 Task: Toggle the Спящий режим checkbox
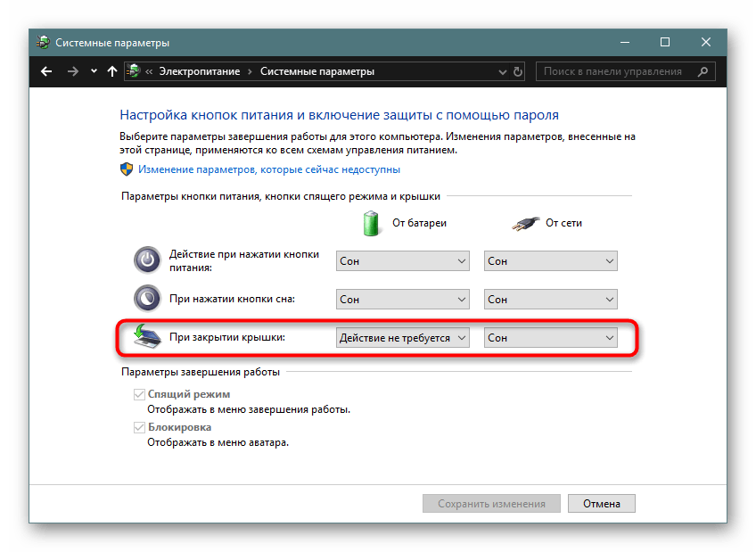point(140,393)
